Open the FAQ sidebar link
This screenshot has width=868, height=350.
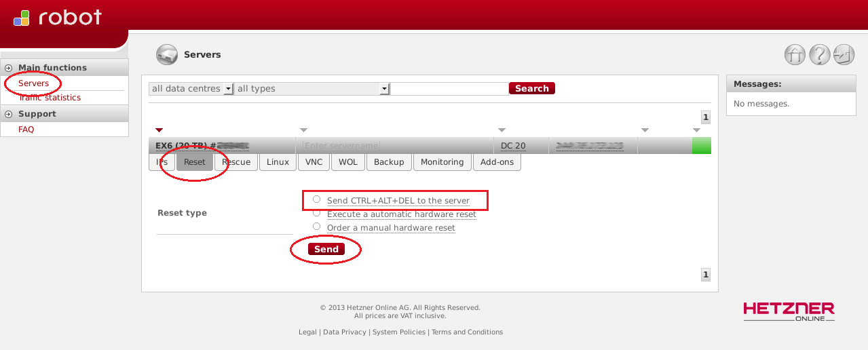26,130
